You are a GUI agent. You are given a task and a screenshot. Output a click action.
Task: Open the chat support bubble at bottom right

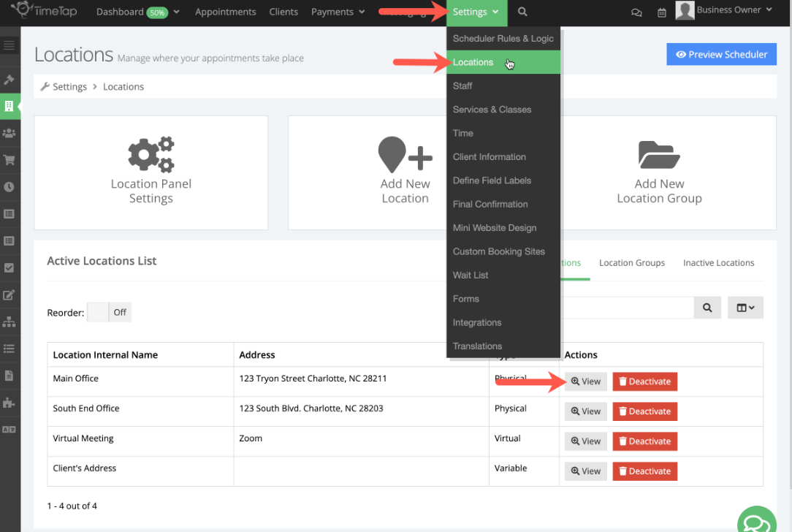[757, 520]
